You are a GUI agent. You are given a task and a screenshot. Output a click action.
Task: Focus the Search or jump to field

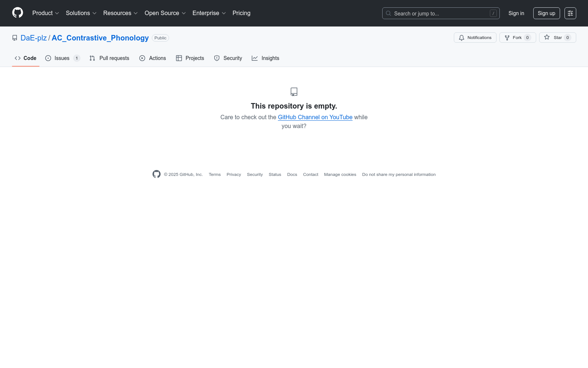click(441, 13)
